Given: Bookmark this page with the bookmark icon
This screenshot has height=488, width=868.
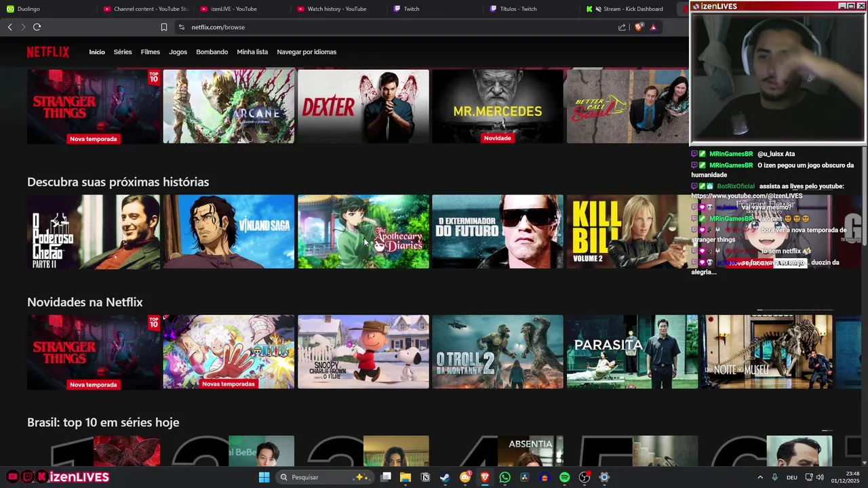Looking at the screenshot, I should pyautogui.click(x=164, y=27).
